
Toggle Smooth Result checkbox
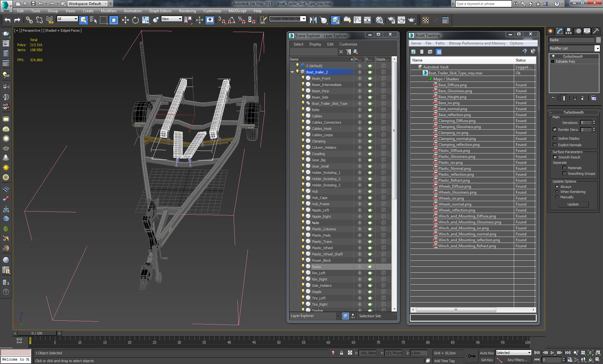click(x=555, y=157)
